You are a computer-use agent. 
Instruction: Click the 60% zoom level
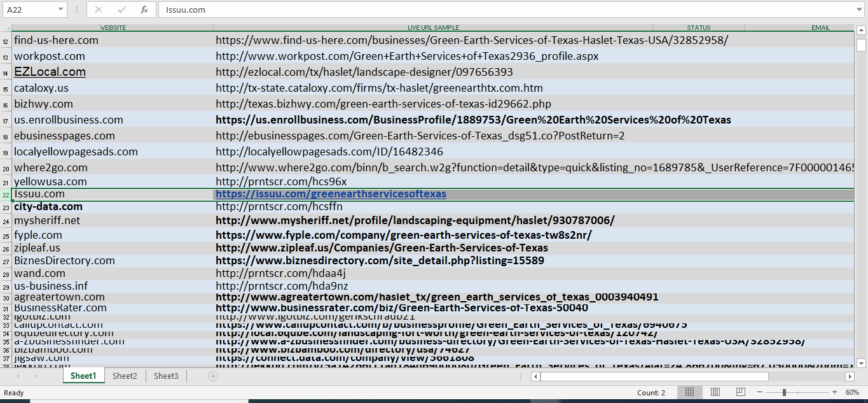(x=852, y=392)
